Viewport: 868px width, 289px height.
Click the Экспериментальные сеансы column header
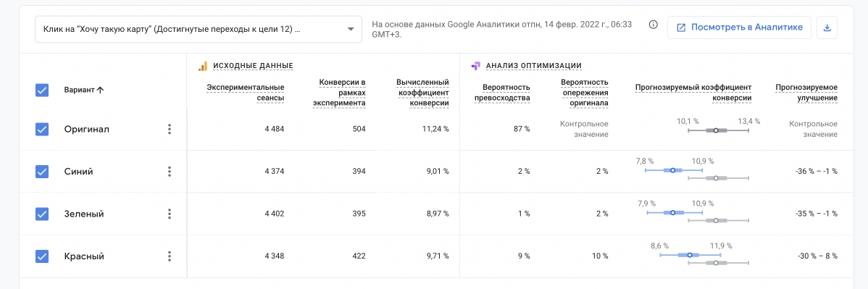coord(246,93)
